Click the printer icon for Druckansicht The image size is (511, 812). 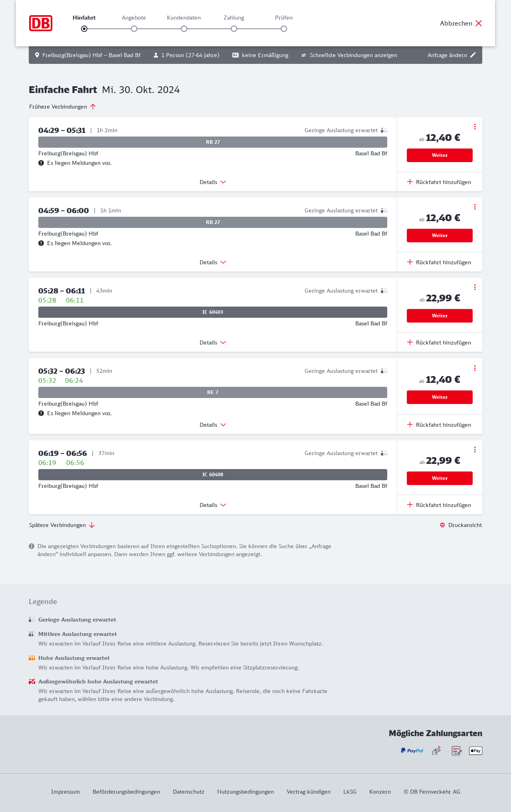[x=442, y=525]
